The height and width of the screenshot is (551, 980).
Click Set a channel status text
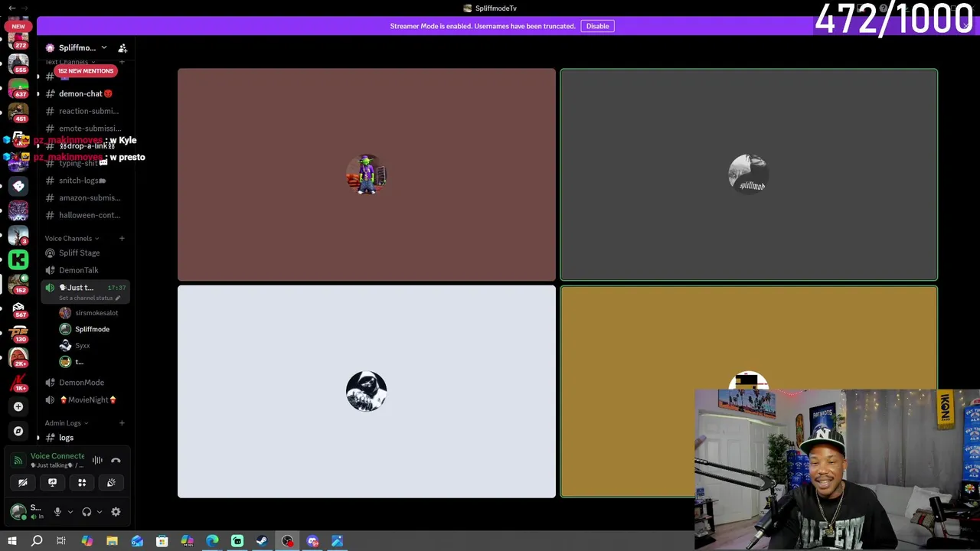(x=87, y=298)
